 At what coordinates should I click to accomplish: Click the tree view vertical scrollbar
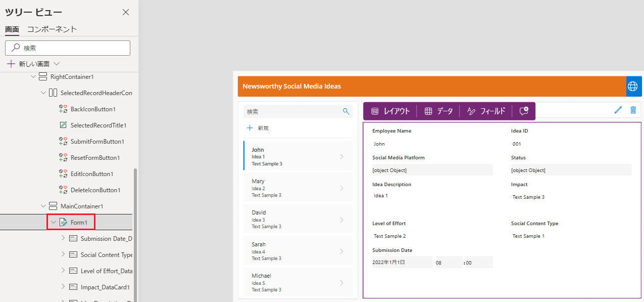pos(135,235)
